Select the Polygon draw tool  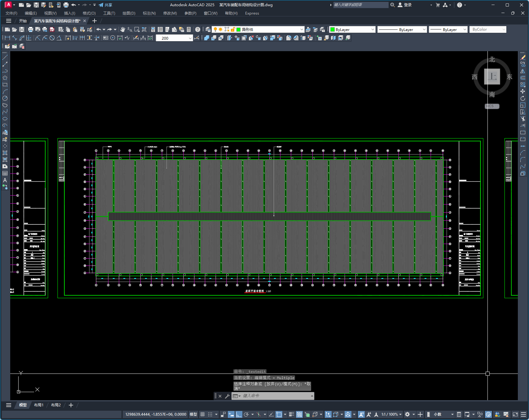tap(5, 78)
